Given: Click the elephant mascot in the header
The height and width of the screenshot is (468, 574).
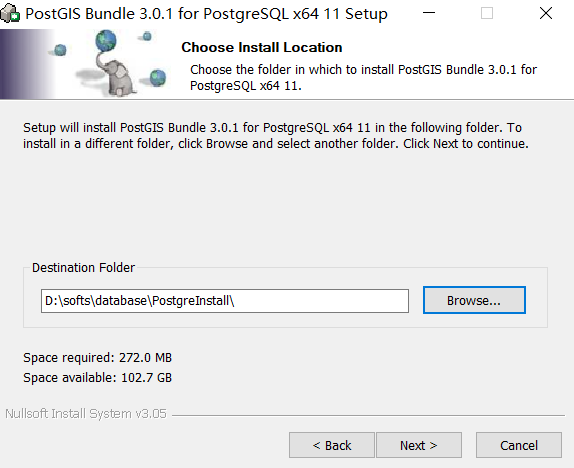Looking at the screenshot, I should 116,76.
